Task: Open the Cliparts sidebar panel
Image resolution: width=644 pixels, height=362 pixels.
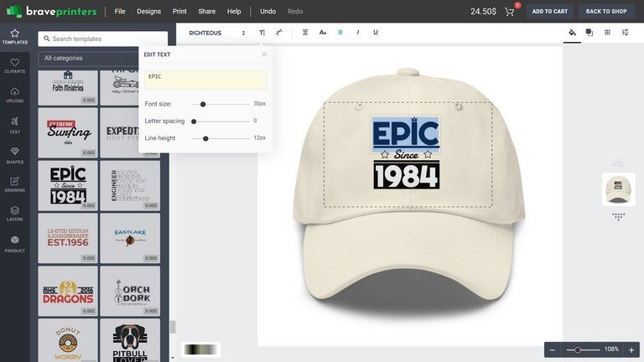Action: 15,65
